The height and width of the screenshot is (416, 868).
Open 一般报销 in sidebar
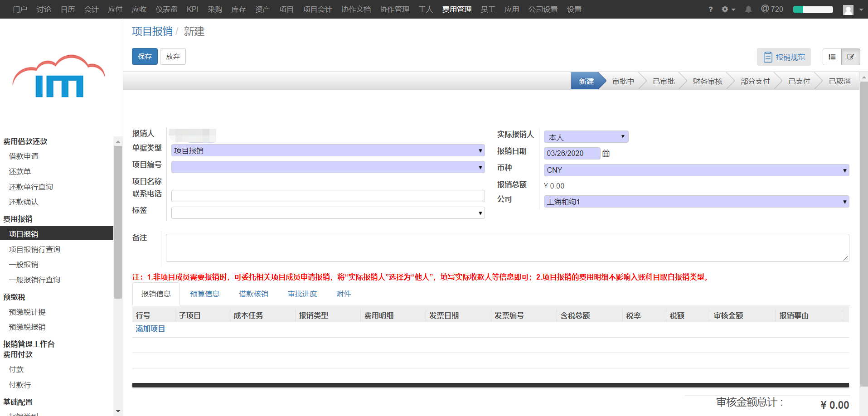coord(24,265)
